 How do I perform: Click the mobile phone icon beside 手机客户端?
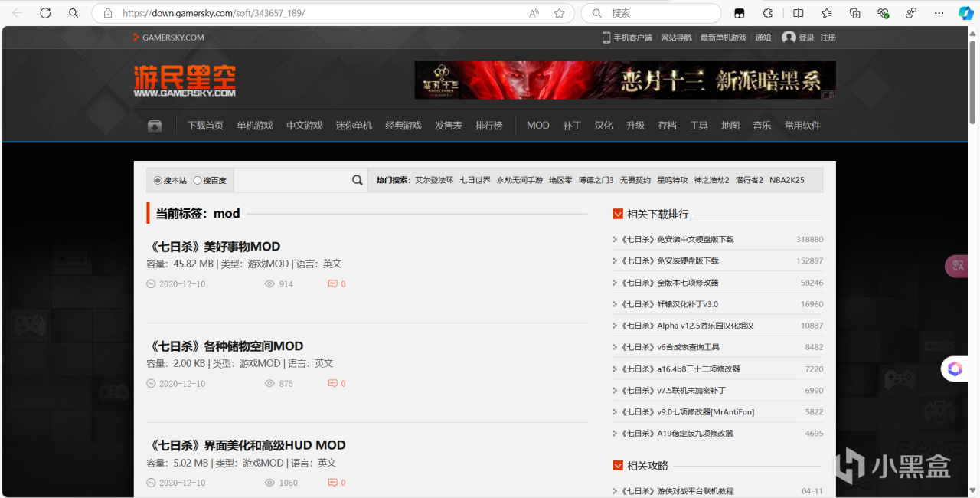click(x=606, y=38)
